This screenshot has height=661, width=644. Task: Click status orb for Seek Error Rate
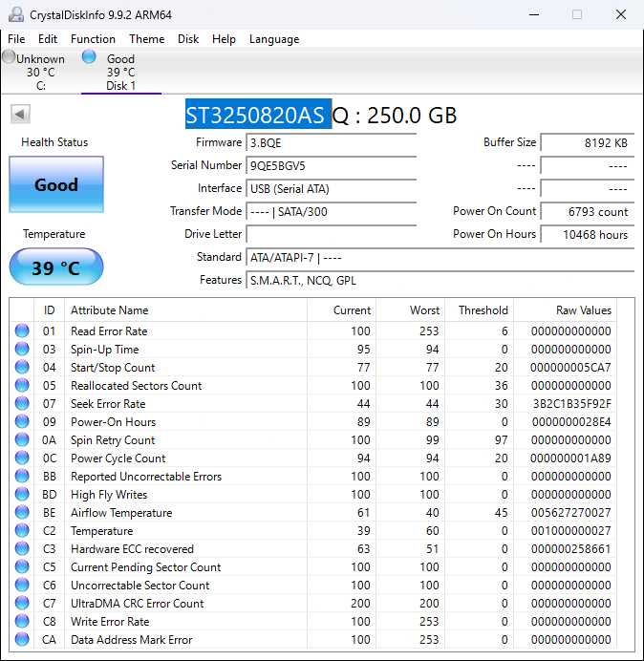point(22,403)
